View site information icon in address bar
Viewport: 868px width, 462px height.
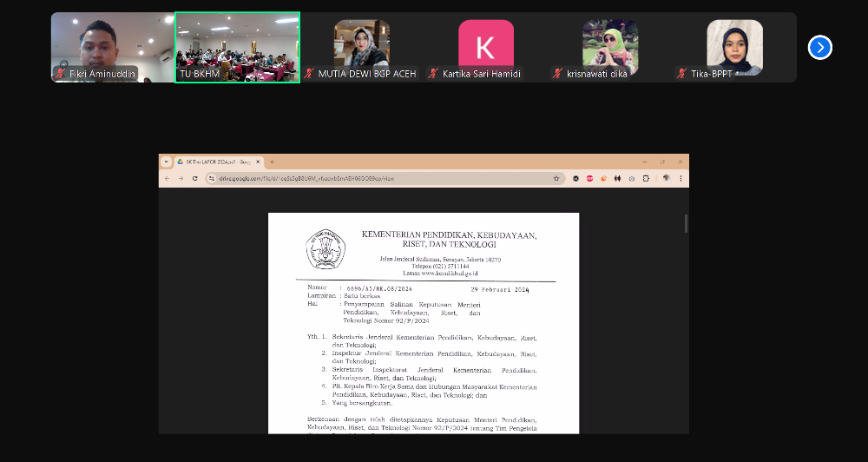coord(212,178)
